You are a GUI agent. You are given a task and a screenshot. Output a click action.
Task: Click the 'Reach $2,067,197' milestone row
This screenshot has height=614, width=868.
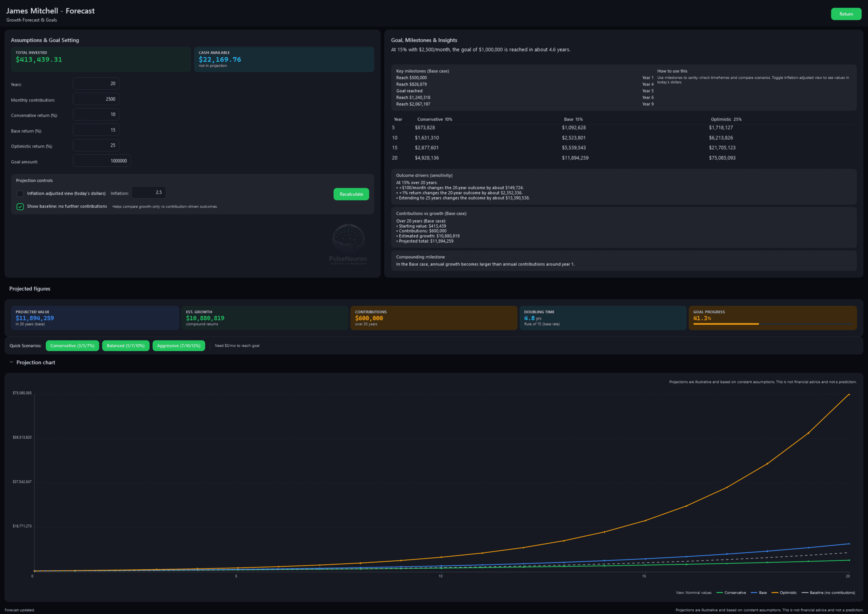coord(525,104)
